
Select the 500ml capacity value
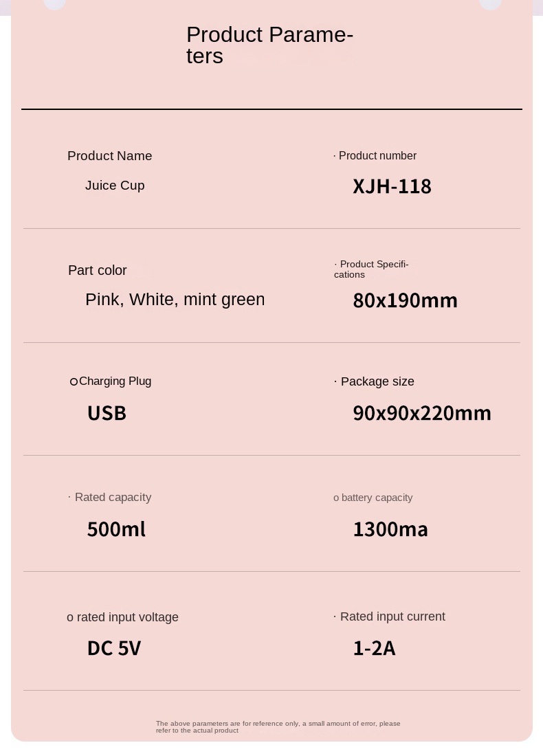pos(116,529)
